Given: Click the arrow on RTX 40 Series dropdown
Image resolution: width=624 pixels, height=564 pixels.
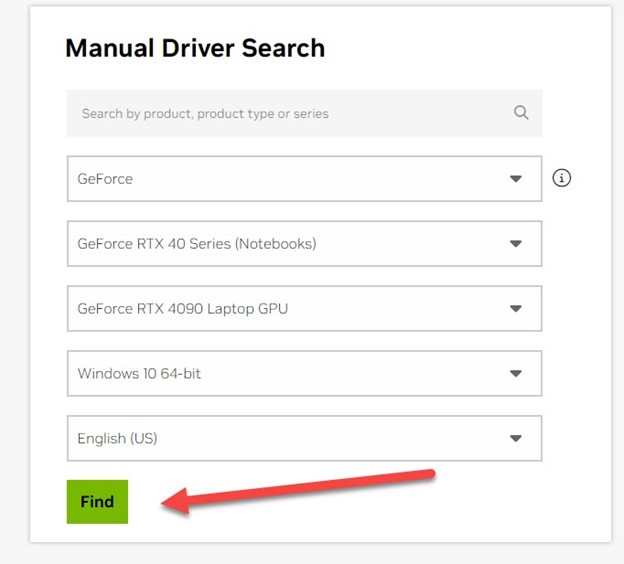Looking at the screenshot, I should [x=516, y=244].
